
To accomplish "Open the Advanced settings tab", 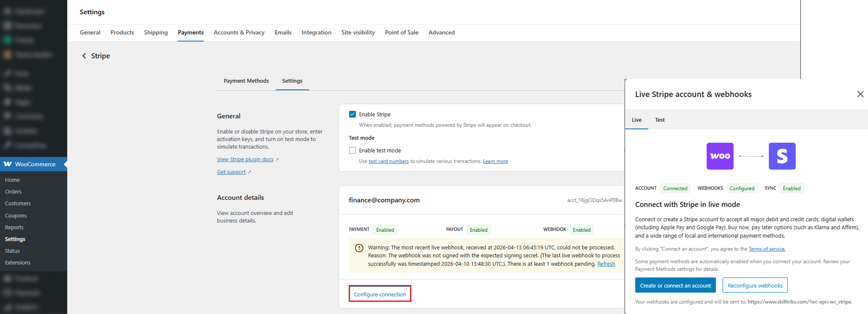I will click(x=442, y=32).
